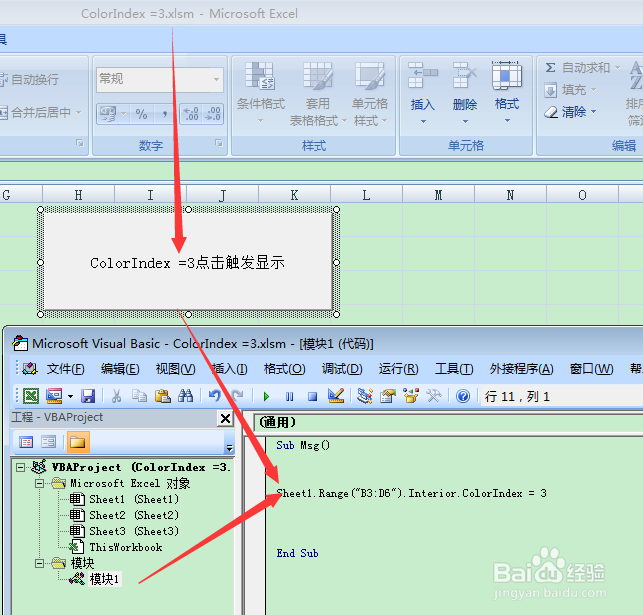Open the 外接程序(A) menu

click(521, 369)
